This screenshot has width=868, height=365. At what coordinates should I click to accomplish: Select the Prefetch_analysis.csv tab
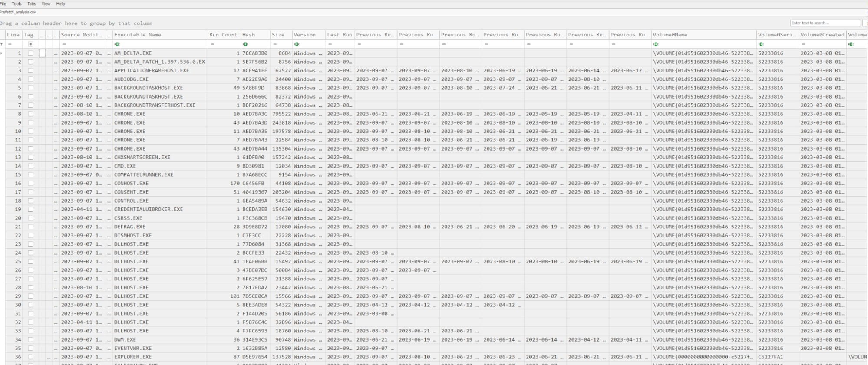18,12
